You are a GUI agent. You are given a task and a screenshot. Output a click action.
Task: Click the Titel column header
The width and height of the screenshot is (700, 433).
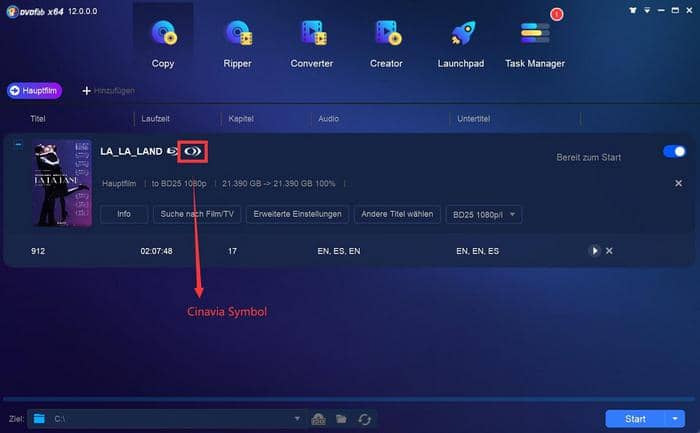click(x=38, y=119)
